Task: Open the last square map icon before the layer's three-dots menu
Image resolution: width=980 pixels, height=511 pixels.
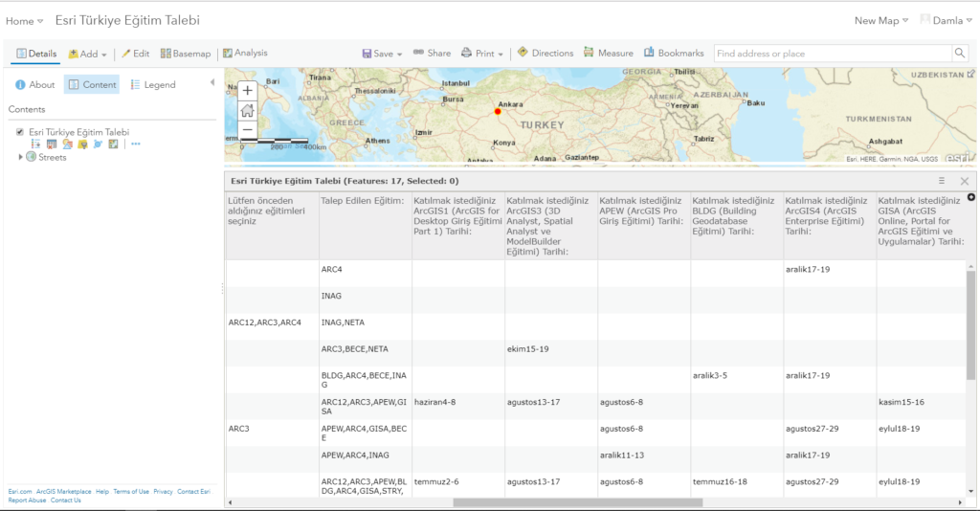Action: coord(113,144)
